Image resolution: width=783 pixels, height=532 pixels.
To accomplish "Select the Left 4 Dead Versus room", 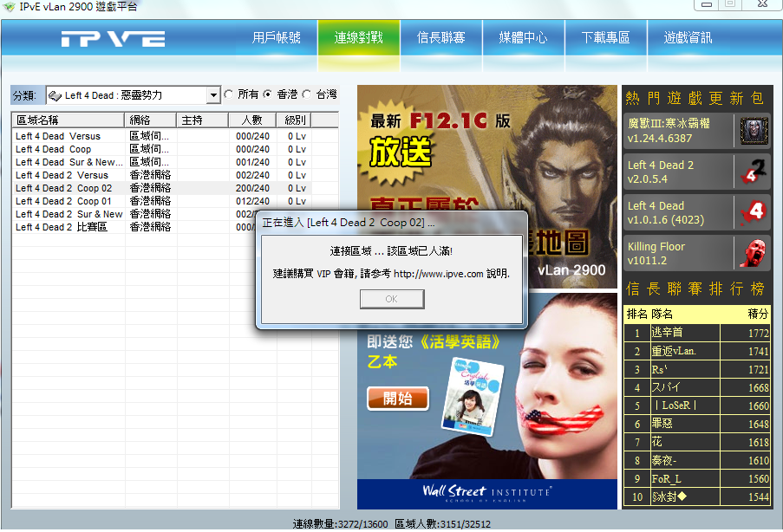I will click(x=162, y=136).
